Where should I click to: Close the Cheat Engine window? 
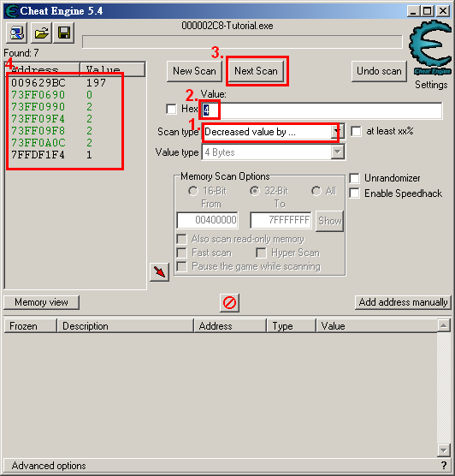point(443,11)
